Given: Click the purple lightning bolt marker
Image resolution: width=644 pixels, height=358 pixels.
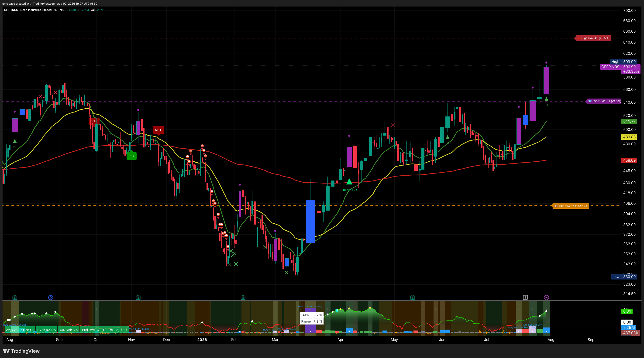Looking at the screenshot, I should click(x=547, y=297).
